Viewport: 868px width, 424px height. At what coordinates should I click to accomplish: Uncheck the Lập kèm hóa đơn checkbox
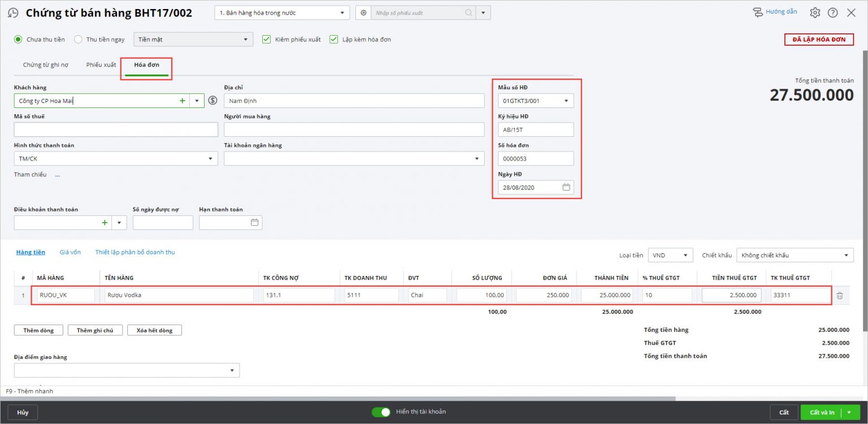tap(333, 40)
